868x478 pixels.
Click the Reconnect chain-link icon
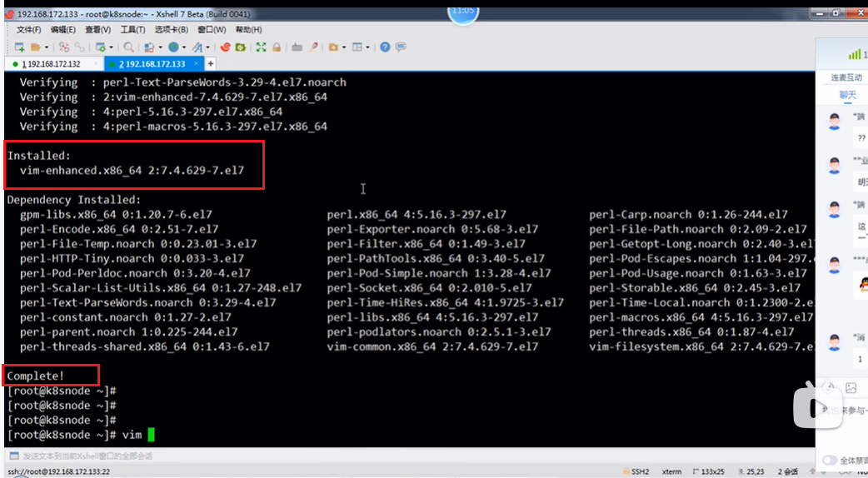click(x=80, y=47)
